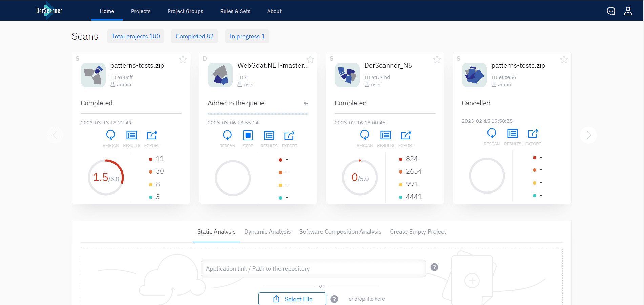Rescan the patterns-tests.zip project

(110, 135)
